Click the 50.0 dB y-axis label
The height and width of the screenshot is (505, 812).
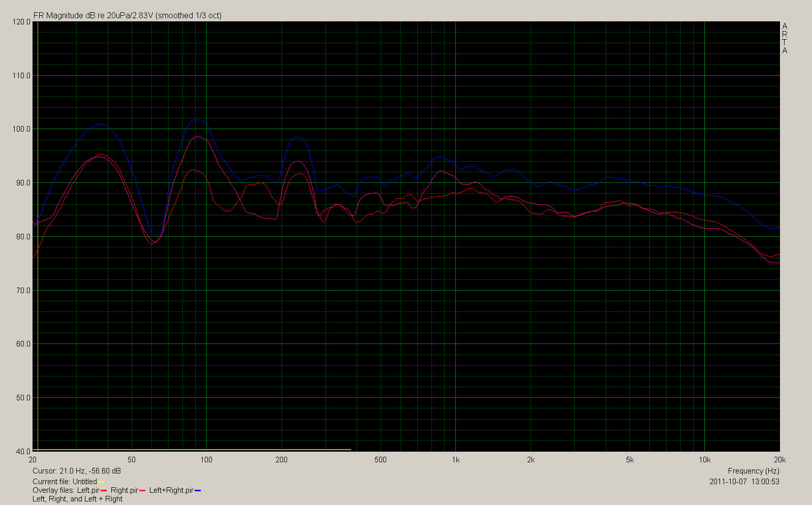22,398
